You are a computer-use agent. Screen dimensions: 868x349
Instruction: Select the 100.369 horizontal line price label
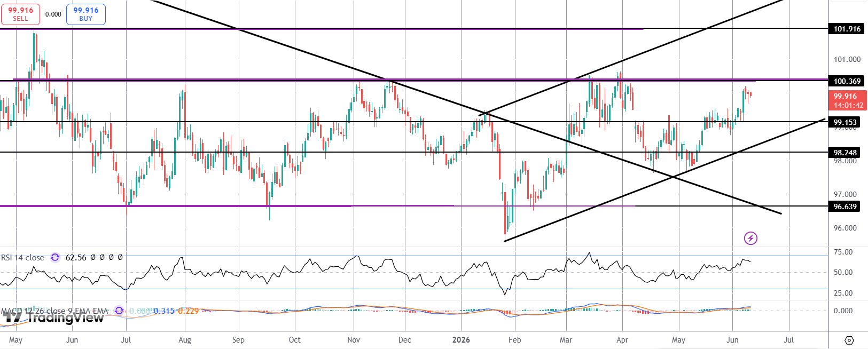[x=847, y=81]
